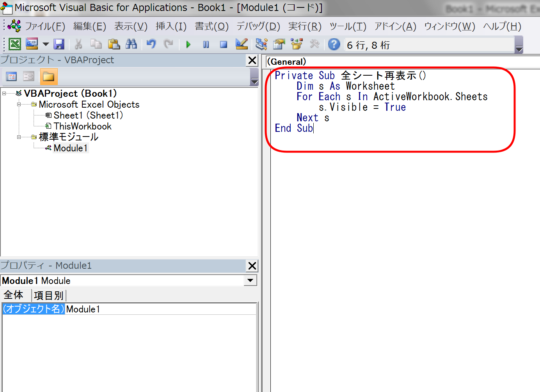Image resolution: width=540 pixels, height=392 pixels.
Task: Toggle Design Mode icon
Action: pyautogui.click(x=242, y=44)
